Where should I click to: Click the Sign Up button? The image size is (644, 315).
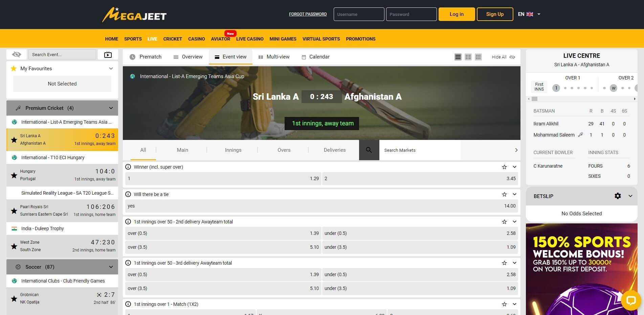(x=495, y=14)
